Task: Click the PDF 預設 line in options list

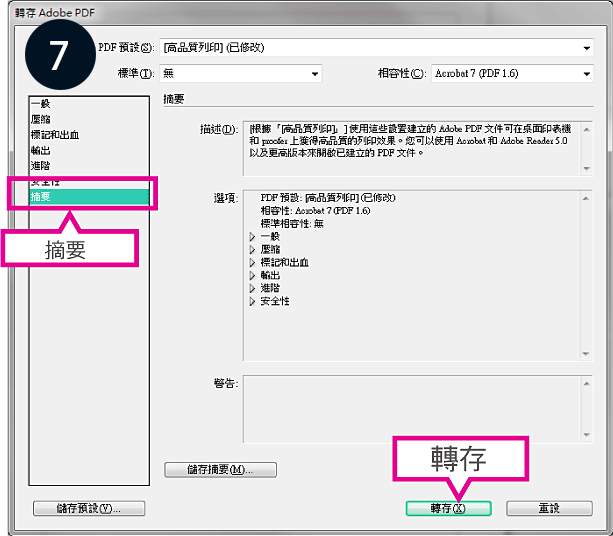Action: pos(328,198)
